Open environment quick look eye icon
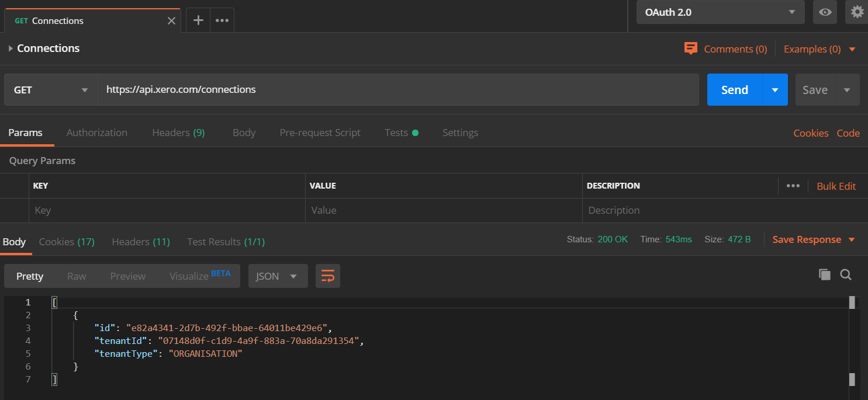 [x=825, y=12]
